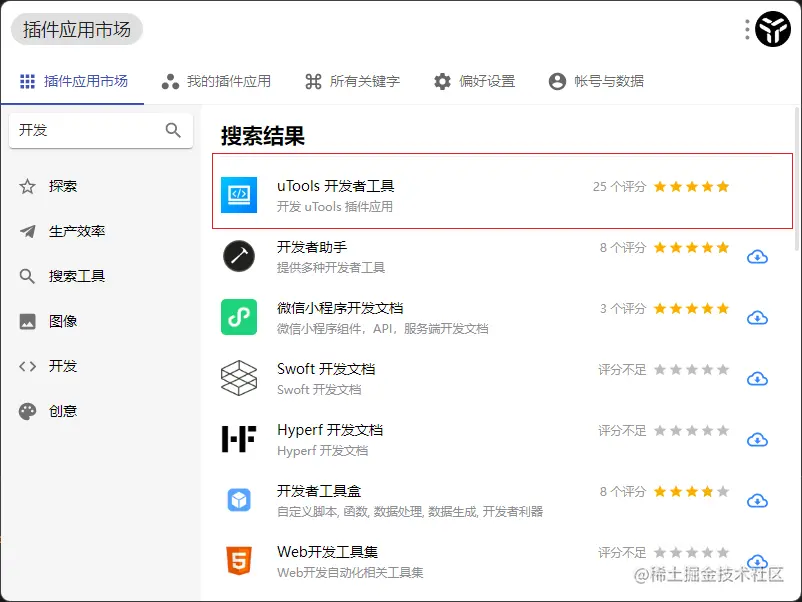Open Swoft 开发文档 result title
Screen dimensions: 802x602
click(x=326, y=369)
